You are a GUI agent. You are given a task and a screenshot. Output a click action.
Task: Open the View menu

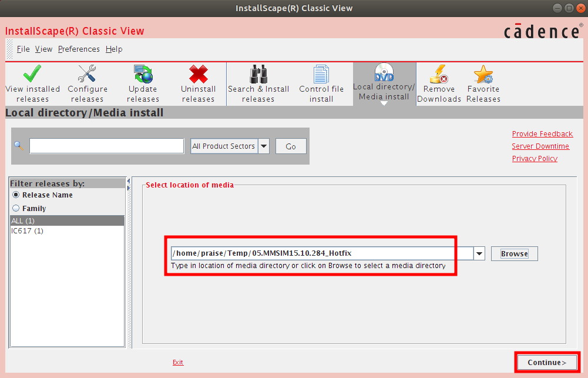pos(43,49)
